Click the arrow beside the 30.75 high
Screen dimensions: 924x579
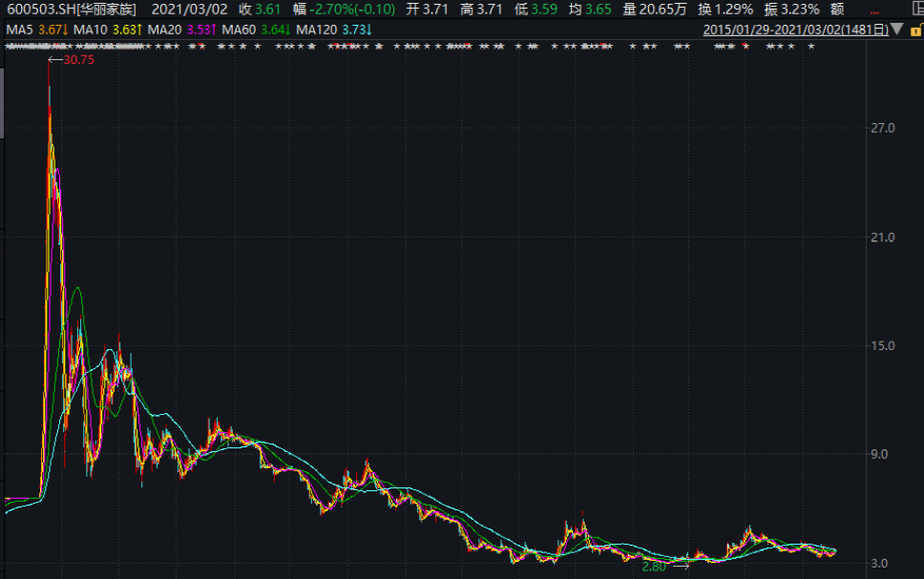point(55,60)
